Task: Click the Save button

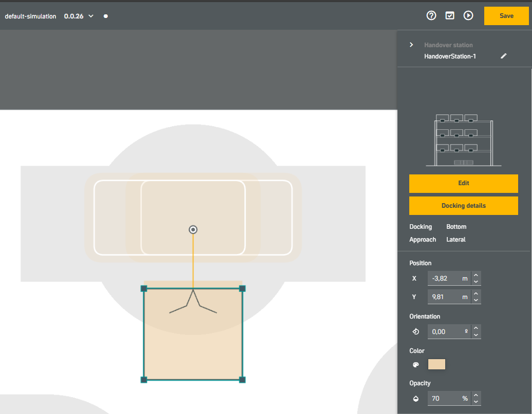Action: (x=506, y=15)
